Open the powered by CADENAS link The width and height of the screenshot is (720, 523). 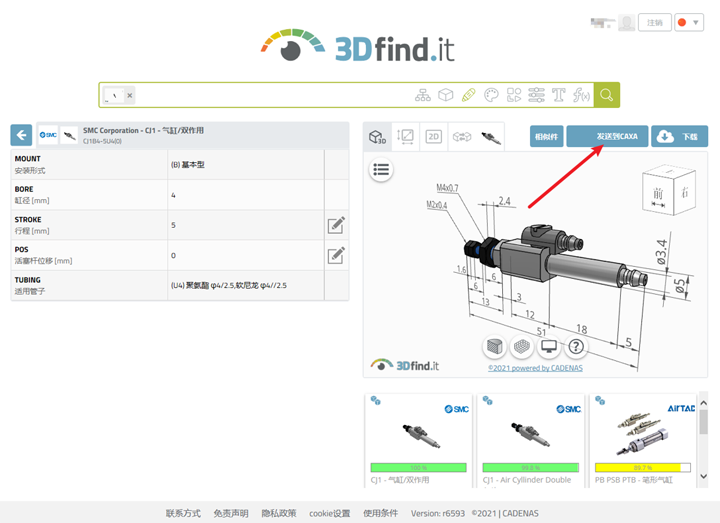click(x=535, y=368)
